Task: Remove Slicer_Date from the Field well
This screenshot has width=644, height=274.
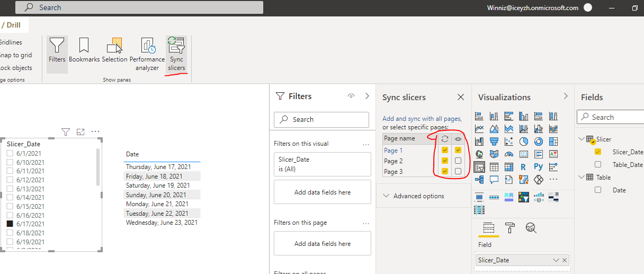Action: tap(565, 260)
